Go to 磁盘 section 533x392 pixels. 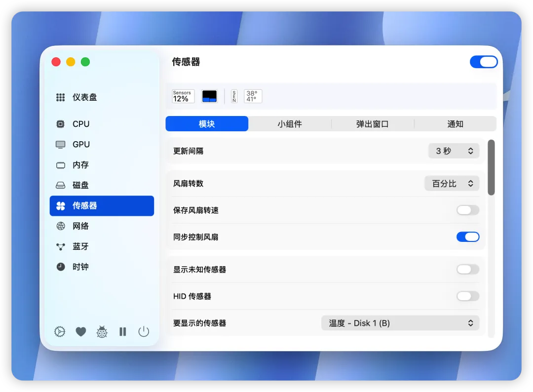[80, 185]
